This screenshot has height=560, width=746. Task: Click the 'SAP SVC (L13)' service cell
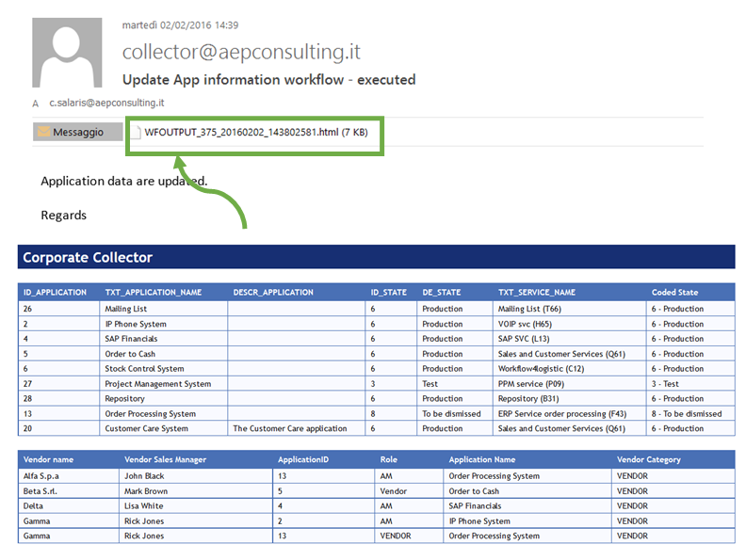point(569,339)
